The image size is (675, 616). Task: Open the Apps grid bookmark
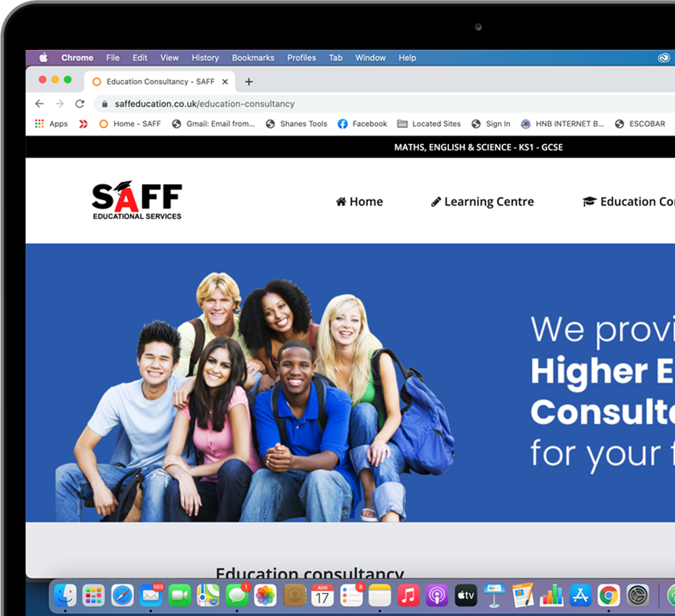pyautogui.click(x=51, y=124)
